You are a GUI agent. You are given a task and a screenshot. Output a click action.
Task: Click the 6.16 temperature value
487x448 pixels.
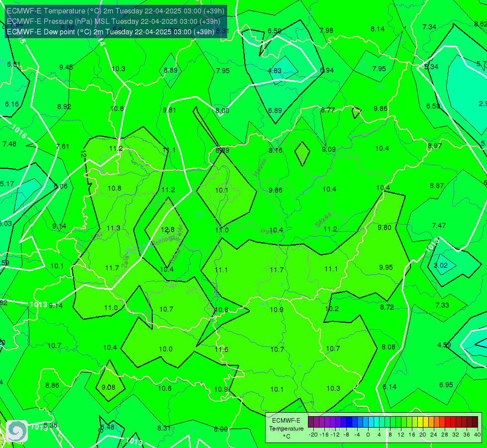point(12,104)
